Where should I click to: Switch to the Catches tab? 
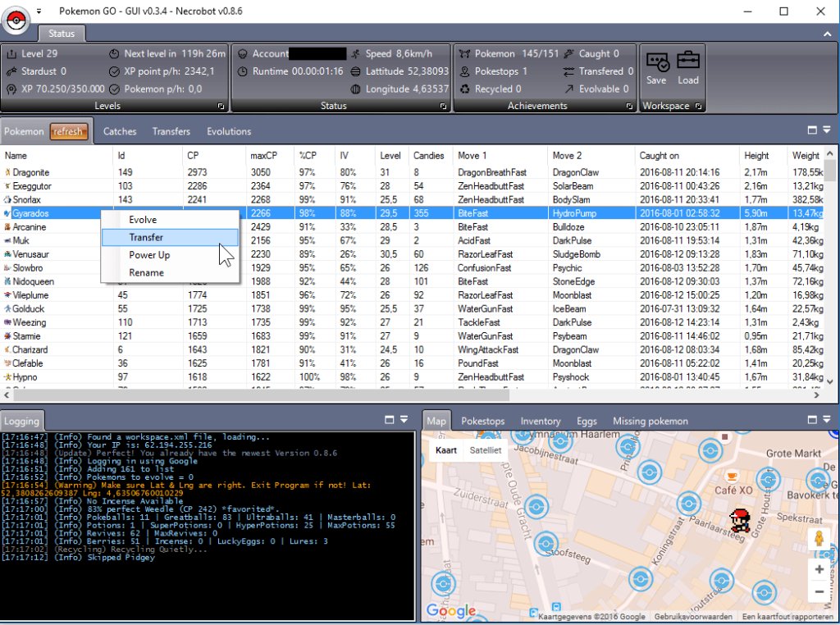tap(120, 131)
